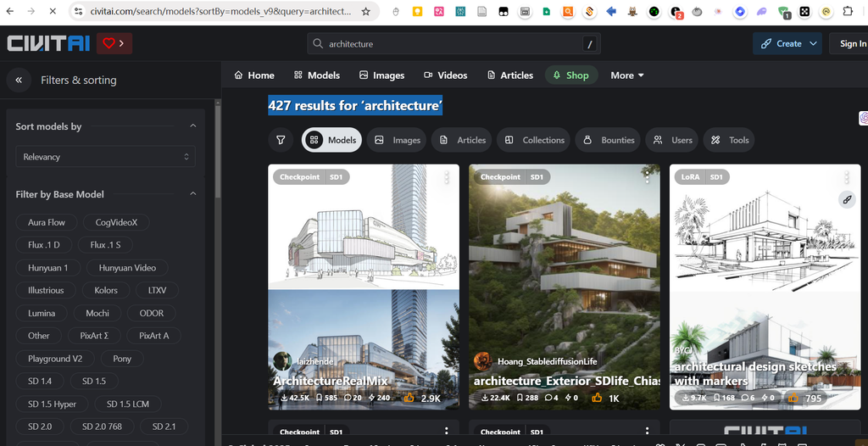The image size is (868, 446).
Task: Bookmark this page with star icon
Action: (365, 11)
